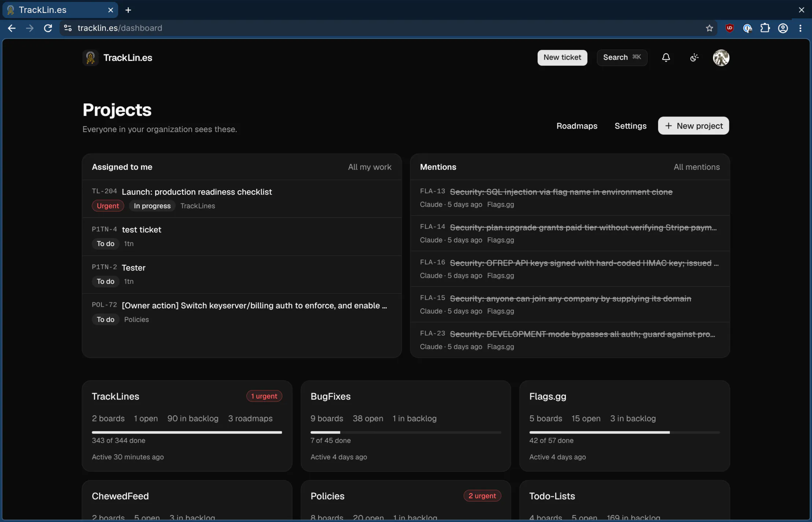812x522 pixels.
Task: Open the extensions puzzle icon
Action: (x=765, y=28)
